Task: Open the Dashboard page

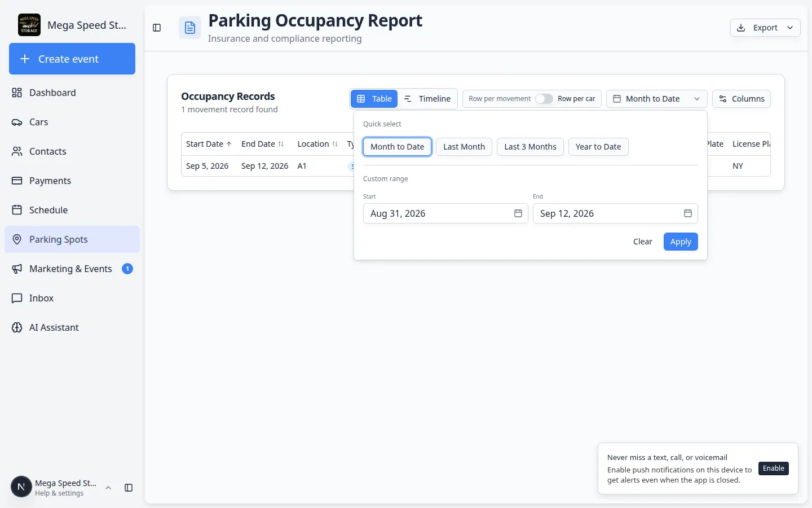Action: point(72,93)
